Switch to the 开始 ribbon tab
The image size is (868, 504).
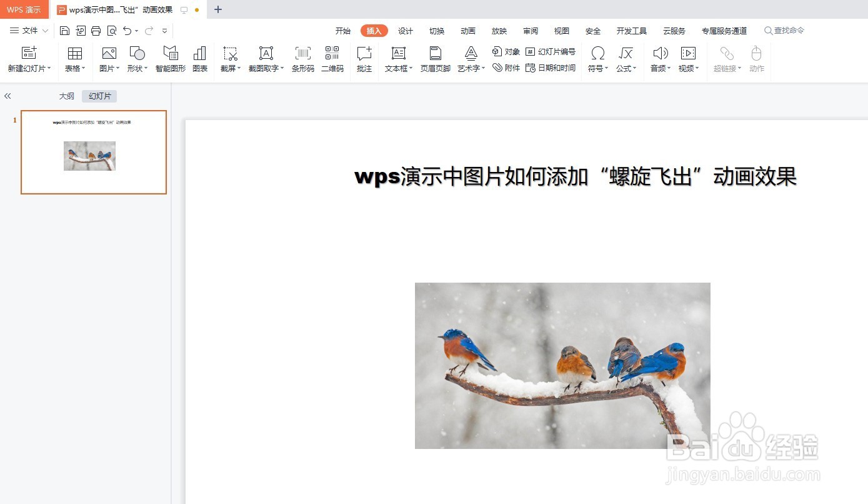click(343, 31)
